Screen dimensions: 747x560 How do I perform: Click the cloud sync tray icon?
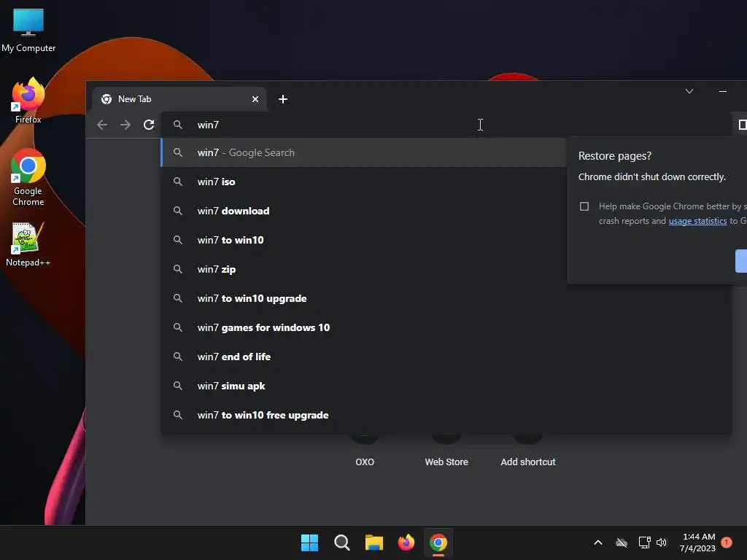click(622, 542)
